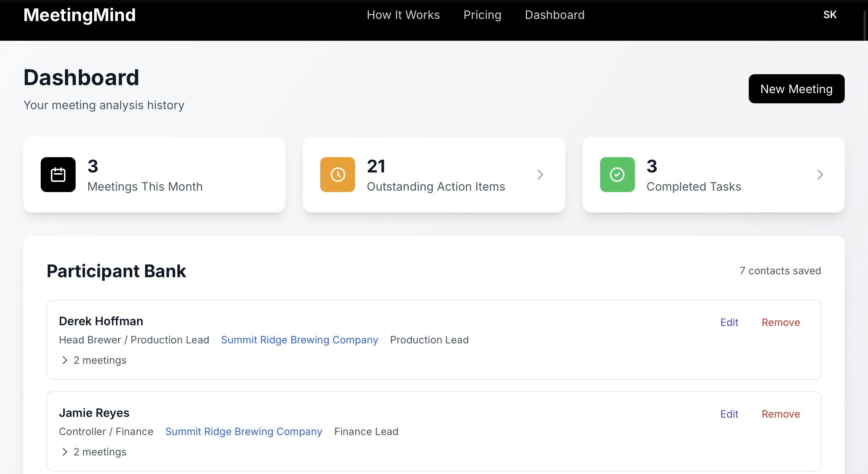Edit Jamie Reyes's contact details
This screenshot has height=474, width=868.
(x=729, y=414)
